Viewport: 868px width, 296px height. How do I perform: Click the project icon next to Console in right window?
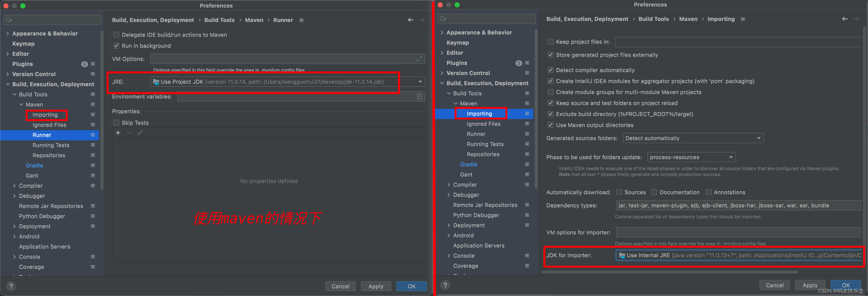tap(527, 256)
